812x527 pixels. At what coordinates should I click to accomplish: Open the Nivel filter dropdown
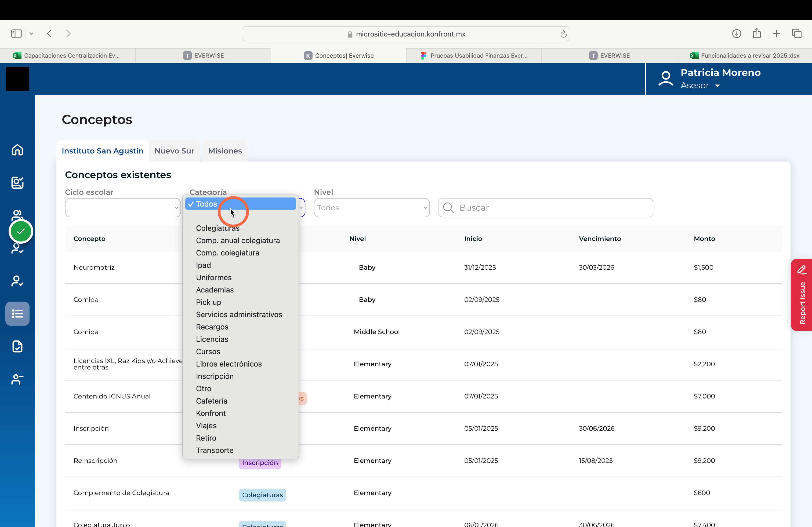pyautogui.click(x=372, y=208)
